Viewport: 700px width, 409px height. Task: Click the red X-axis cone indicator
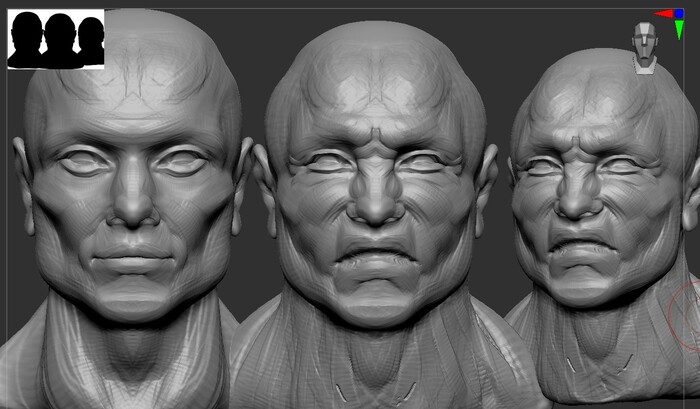(663, 14)
